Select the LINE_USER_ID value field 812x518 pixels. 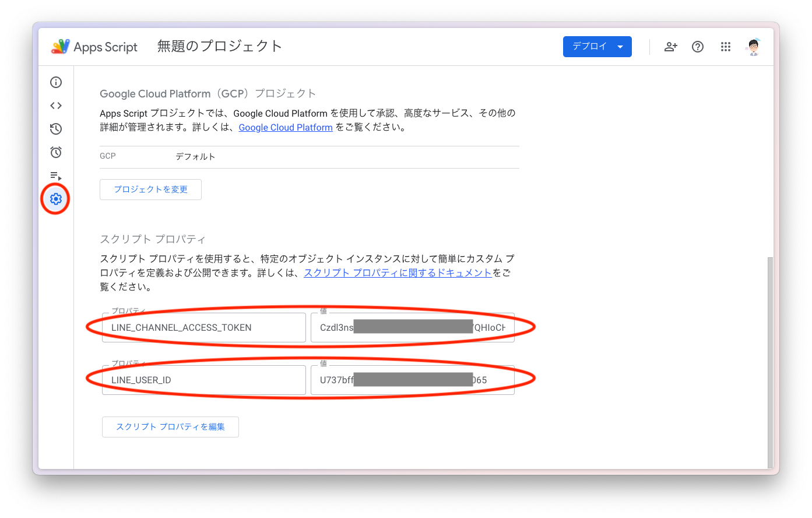[413, 380]
